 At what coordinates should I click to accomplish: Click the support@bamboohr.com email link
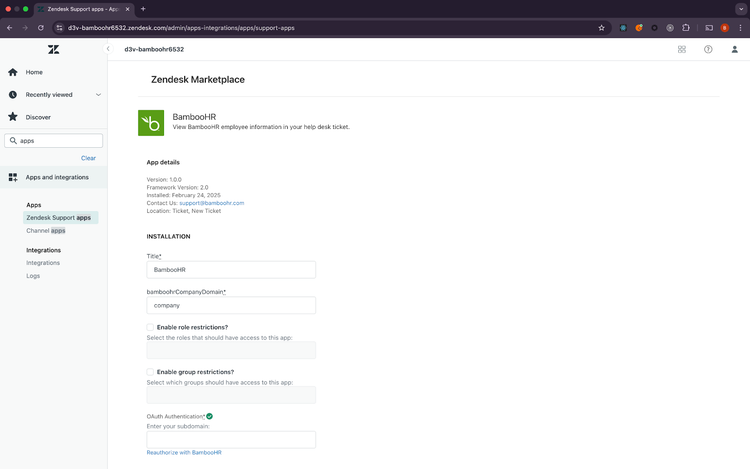211,203
